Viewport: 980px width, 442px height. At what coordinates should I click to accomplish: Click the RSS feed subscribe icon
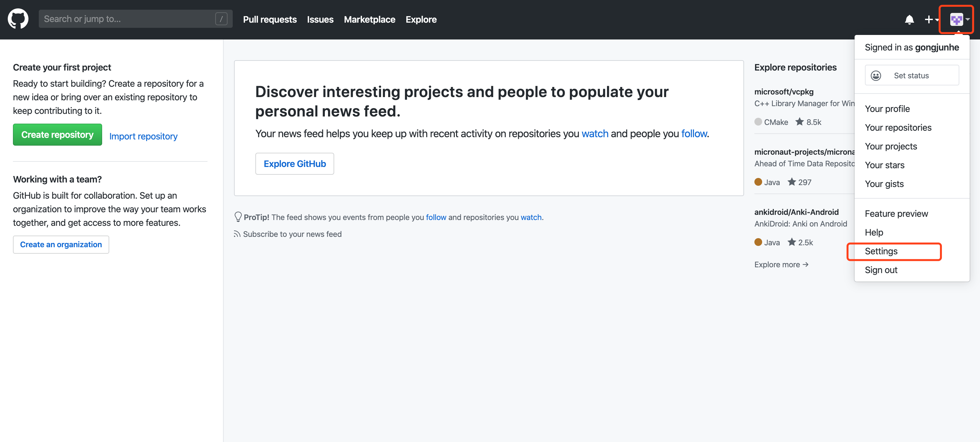[x=237, y=234]
